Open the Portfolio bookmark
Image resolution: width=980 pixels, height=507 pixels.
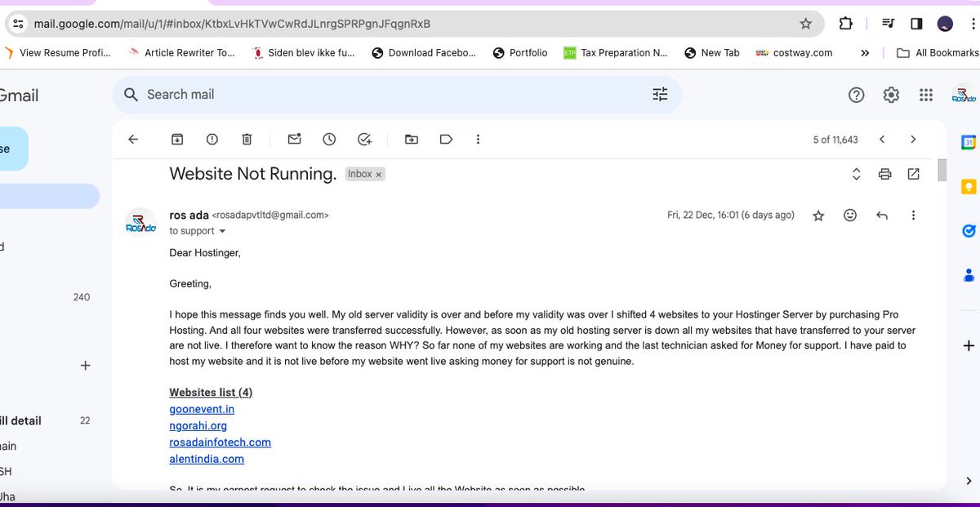point(521,52)
